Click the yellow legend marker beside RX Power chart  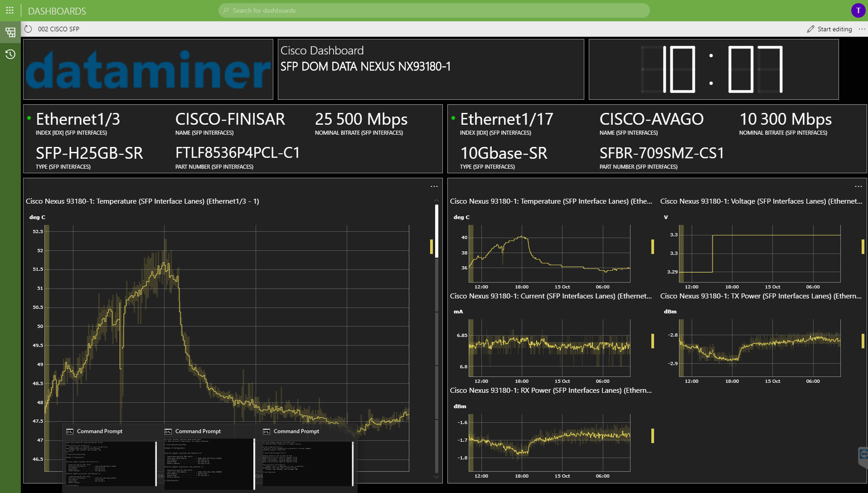(653, 436)
